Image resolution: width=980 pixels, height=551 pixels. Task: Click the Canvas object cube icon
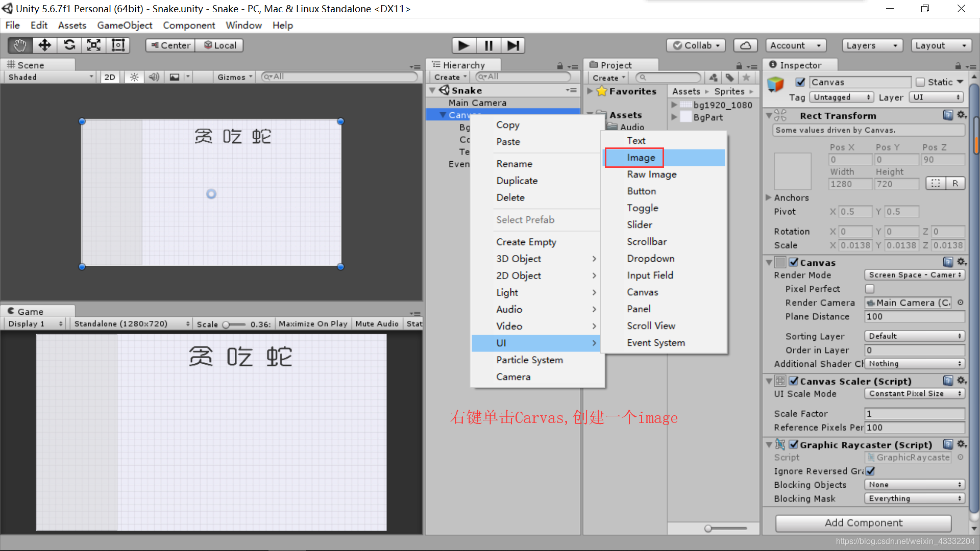click(775, 84)
